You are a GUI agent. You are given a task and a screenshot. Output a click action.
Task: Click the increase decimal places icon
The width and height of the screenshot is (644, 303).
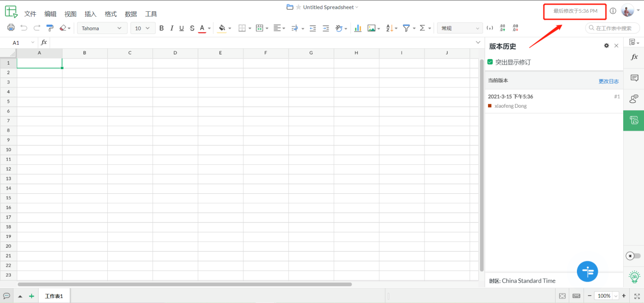tap(502, 28)
